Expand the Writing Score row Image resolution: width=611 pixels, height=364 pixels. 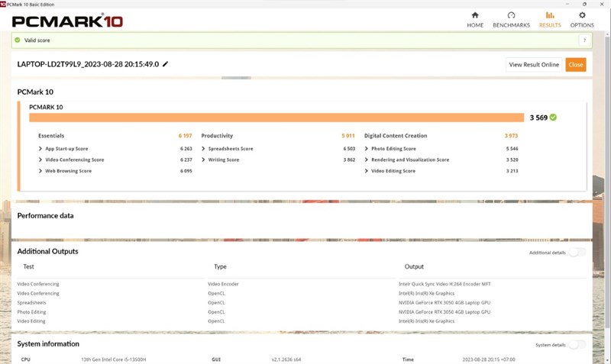coord(220,159)
